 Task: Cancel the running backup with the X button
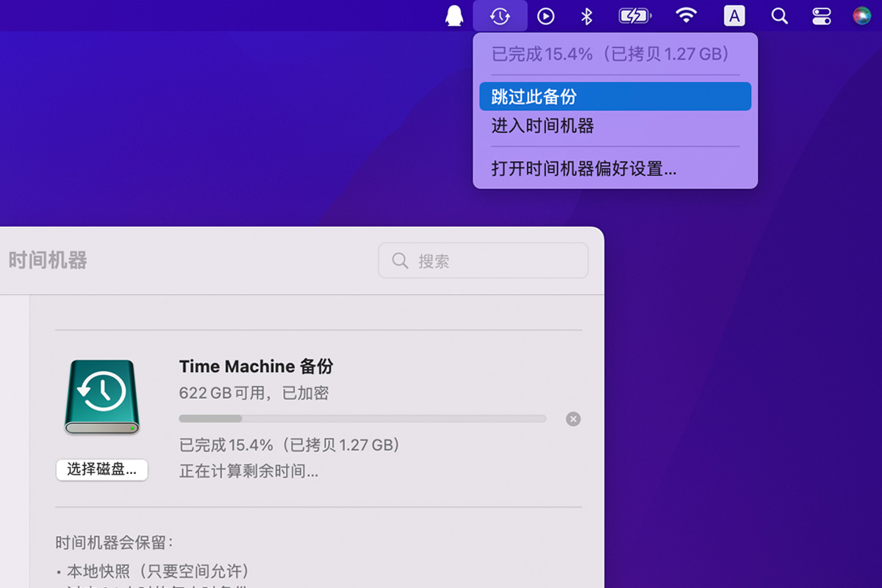573,419
